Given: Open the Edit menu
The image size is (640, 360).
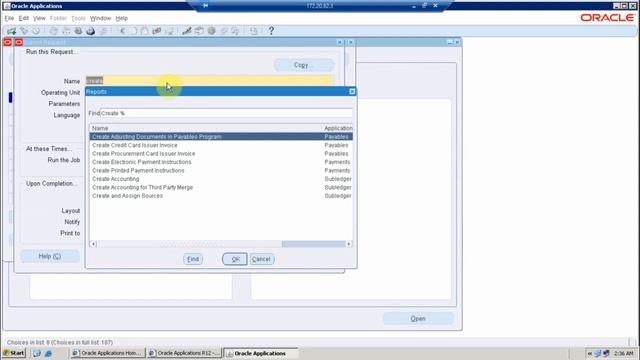Looking at the screenshot, I should point(24,18).
